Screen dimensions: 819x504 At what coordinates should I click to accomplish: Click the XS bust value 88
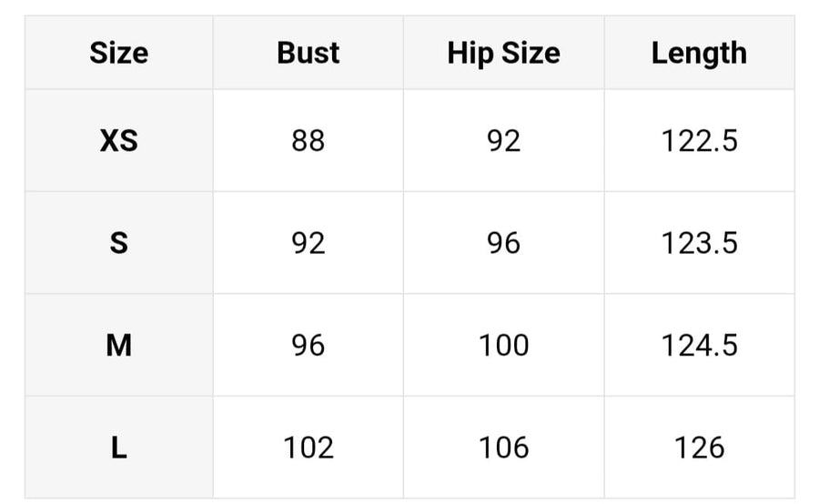click(x=308, y=140)
